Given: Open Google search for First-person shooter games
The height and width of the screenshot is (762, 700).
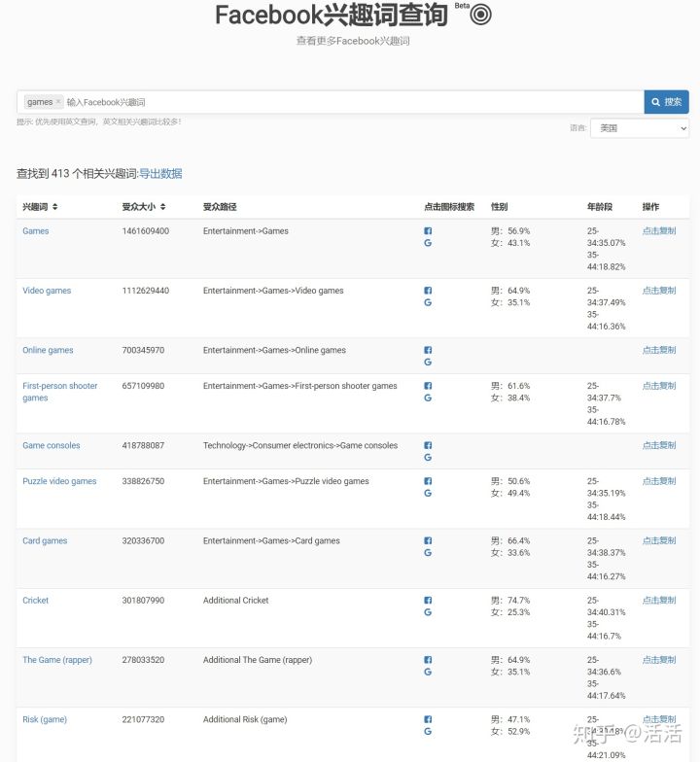Looking at the screenshot, I should click(428, 398).
